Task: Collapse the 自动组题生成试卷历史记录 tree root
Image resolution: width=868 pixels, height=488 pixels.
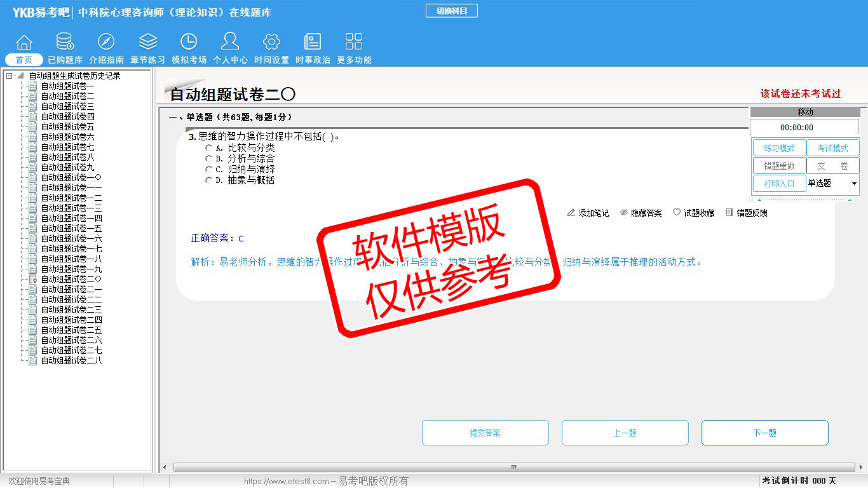Action: (9, 76)
